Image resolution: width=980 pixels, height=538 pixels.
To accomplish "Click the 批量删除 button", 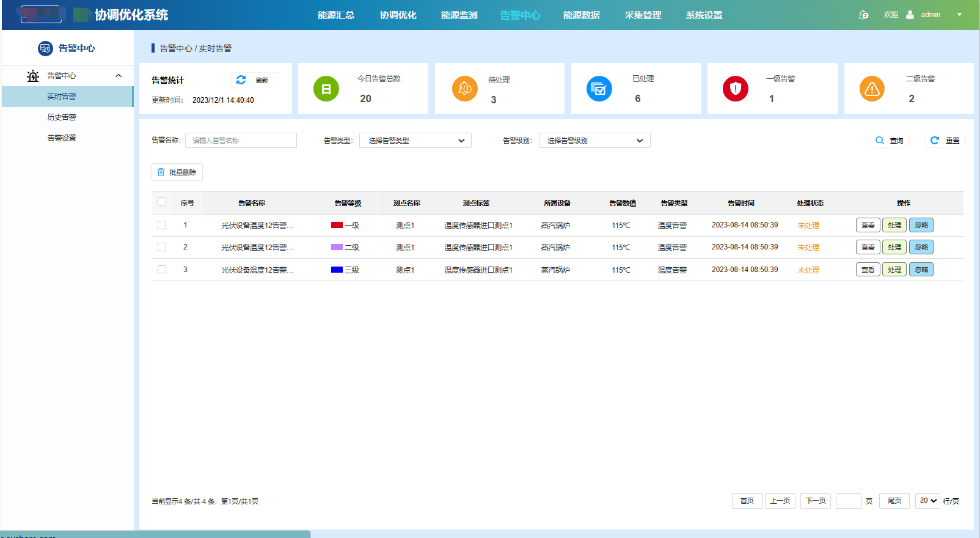I will tap(177, 172).
